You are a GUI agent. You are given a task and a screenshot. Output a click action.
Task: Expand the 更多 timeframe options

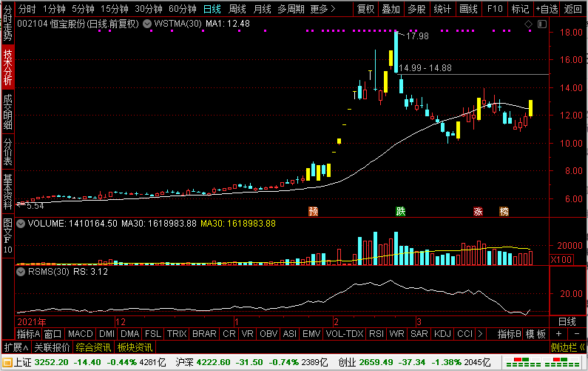pyautogui.click(x=322, y=9)
